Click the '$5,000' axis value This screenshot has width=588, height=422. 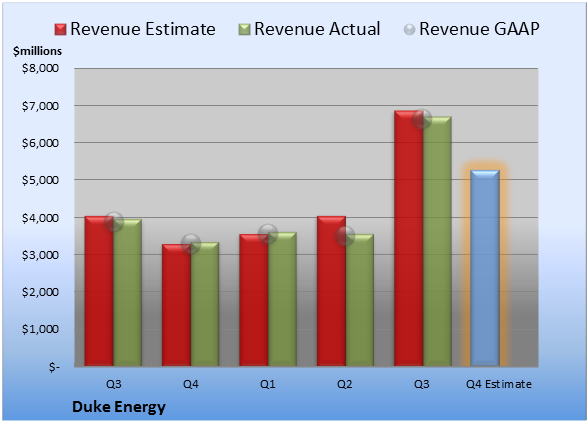point(40,180)
